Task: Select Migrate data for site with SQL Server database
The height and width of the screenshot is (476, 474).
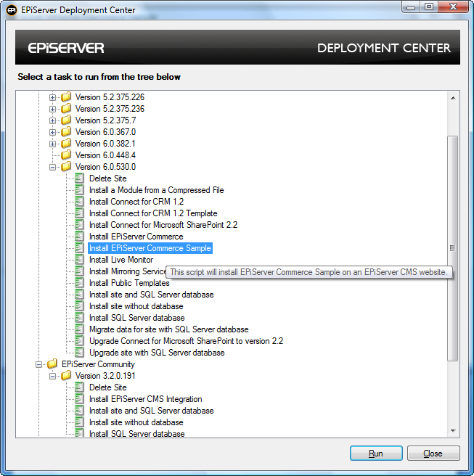Action: pyautogui.click(x=168, y=329)
